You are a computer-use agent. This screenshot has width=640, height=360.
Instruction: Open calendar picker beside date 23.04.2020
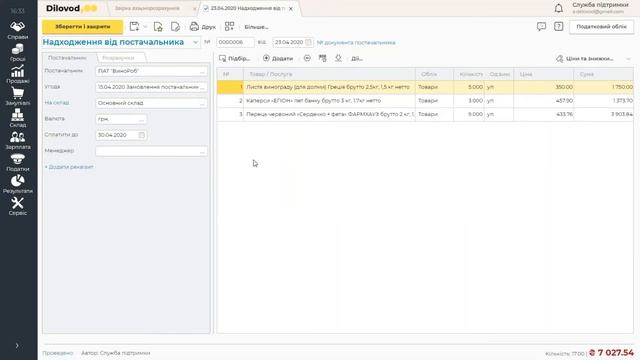click(x=309, y=42)
